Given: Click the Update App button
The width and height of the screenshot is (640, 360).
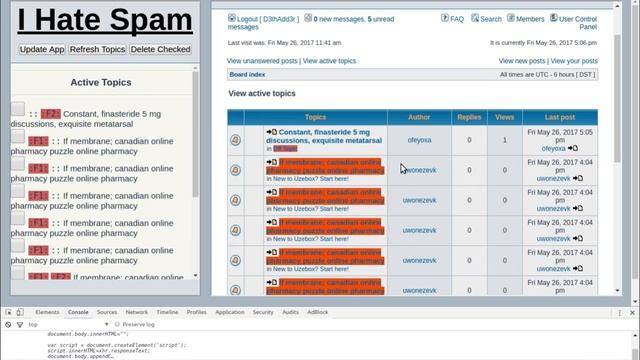Looking at the screenshot, I should tap(42, 49).
